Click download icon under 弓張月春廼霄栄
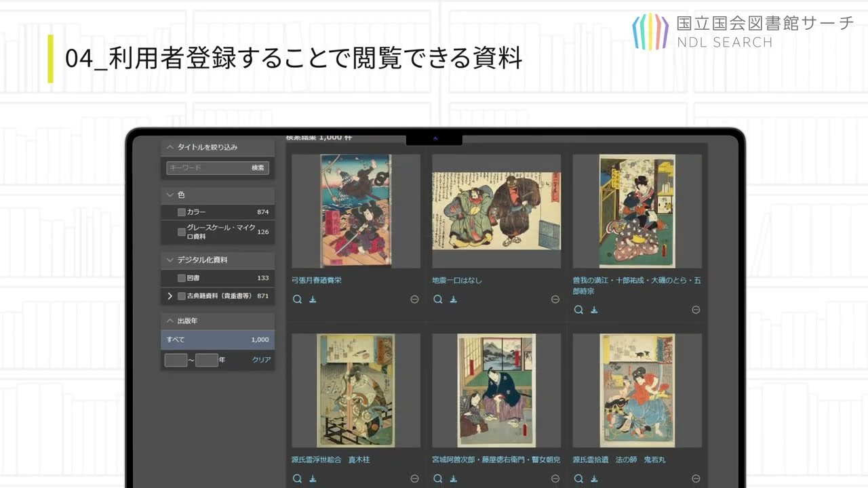The image size is (868, 488). [313, 300]
